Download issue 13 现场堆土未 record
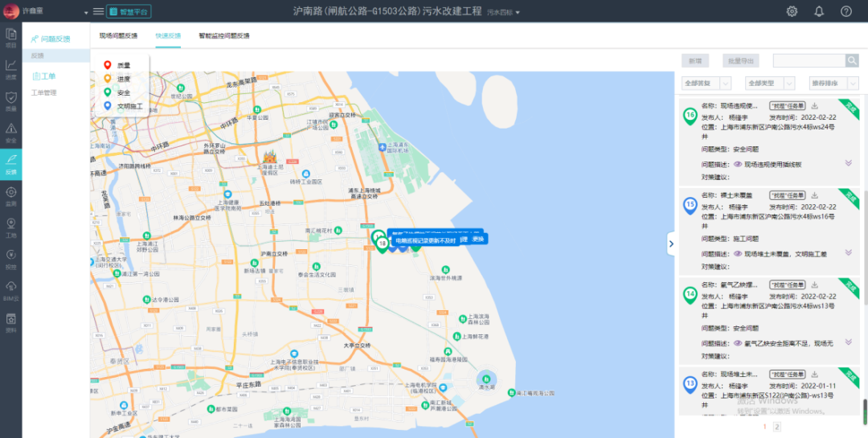 coord(814,375)
